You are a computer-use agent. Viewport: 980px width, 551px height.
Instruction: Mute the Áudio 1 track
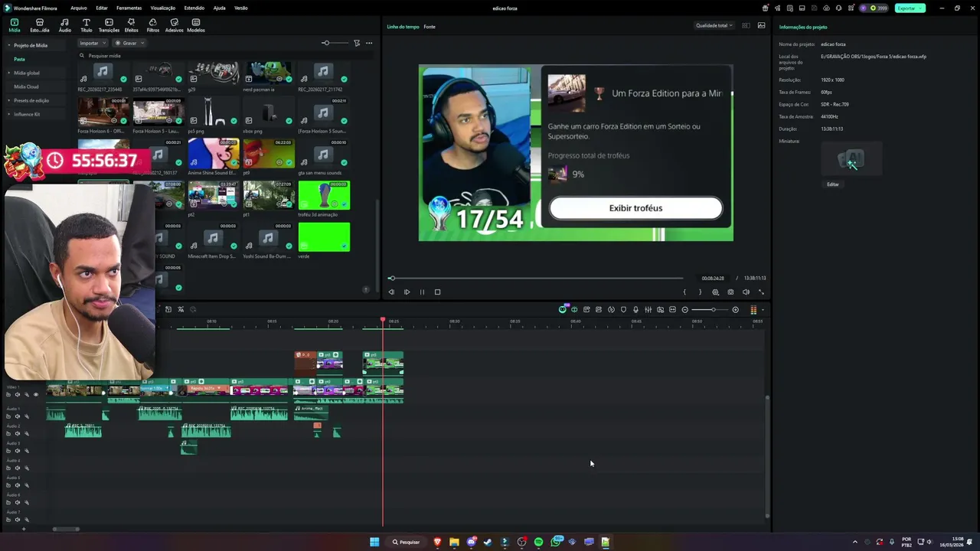coord(18,416)
